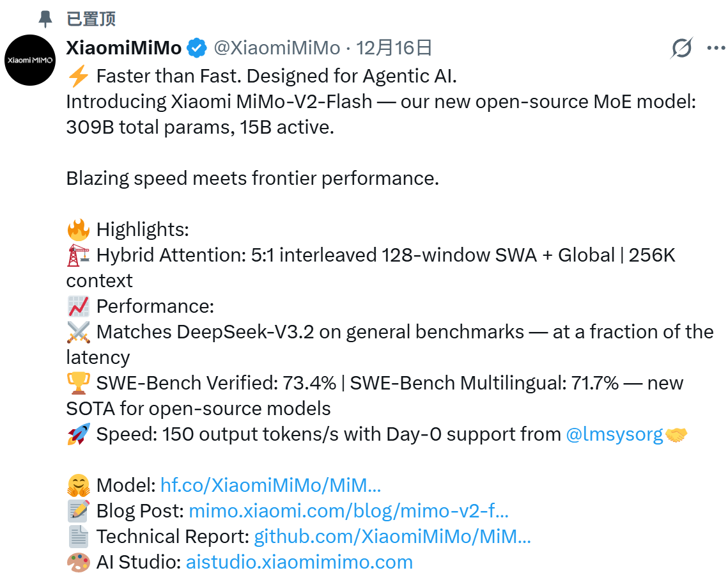Open the @XiaomiMiMo handle link
The image size is (728, 575).
(x=277, y=48)
